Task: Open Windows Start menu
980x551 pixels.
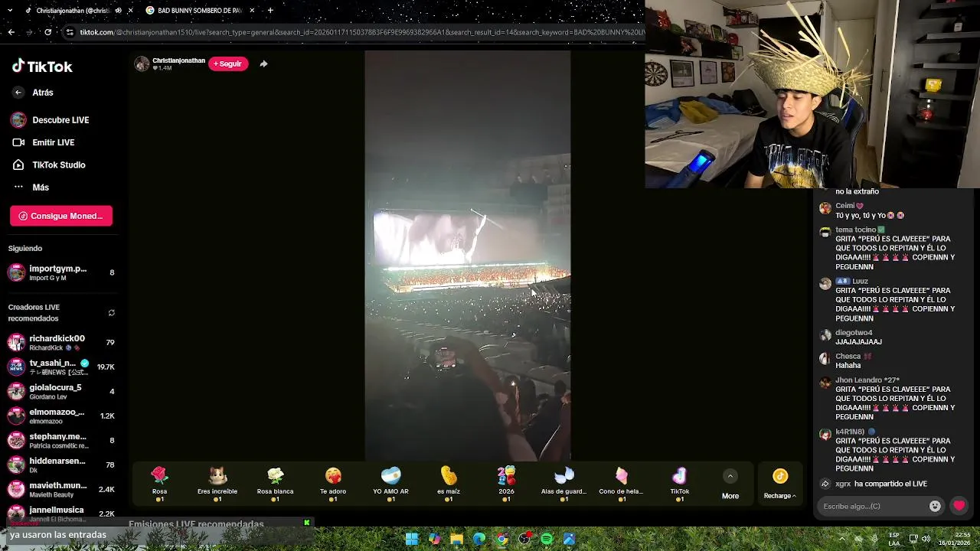Action: point(412,540)
